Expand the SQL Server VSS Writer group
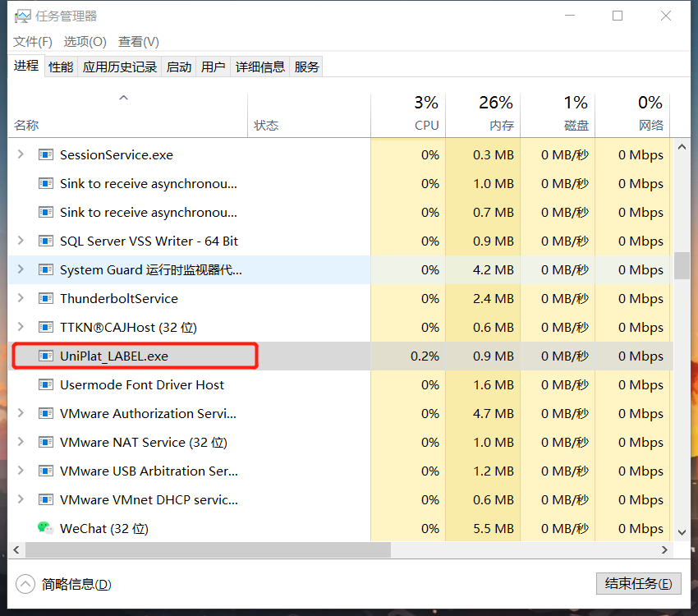Screen dimensions: 698x616 pos(21,241)
